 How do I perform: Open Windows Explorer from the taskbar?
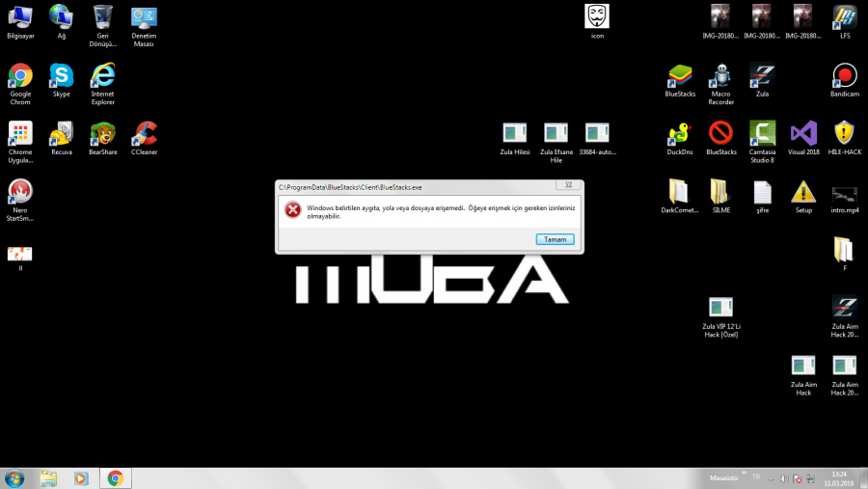48,478
